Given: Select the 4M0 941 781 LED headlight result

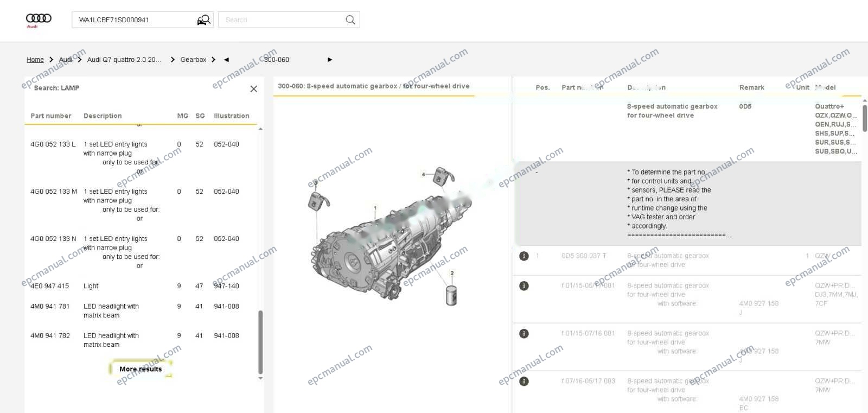Looking at the screenshot, I should point(135,311).
